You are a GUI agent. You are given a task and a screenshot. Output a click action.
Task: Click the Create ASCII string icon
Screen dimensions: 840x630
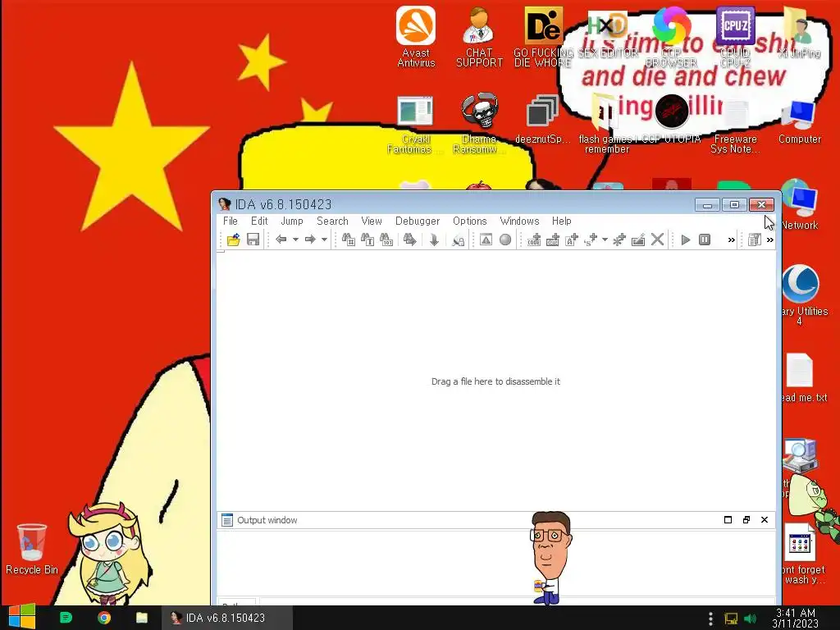tap(572, 240)
